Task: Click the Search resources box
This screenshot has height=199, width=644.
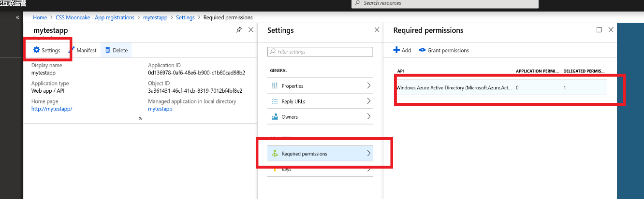Action: tap(445, 3)
